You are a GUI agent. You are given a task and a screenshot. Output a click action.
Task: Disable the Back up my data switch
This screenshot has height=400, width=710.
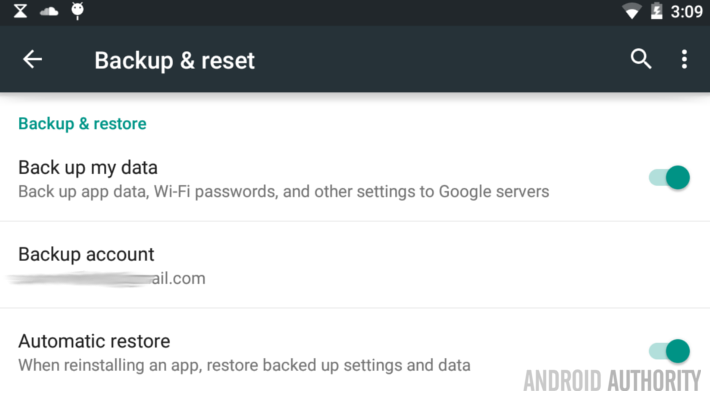pyautogui.click(x=670, y=178)
